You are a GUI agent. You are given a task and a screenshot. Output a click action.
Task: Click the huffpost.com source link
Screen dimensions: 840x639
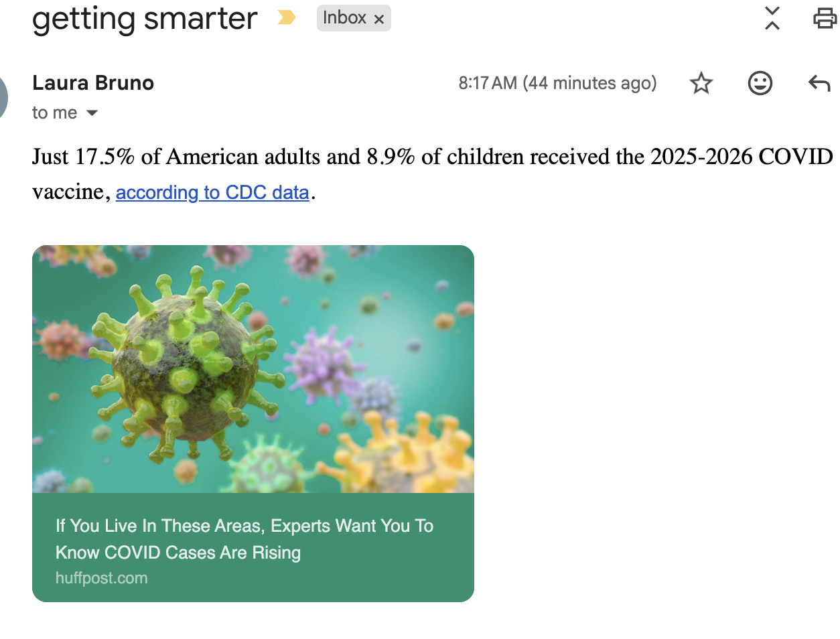pos(101,578)
